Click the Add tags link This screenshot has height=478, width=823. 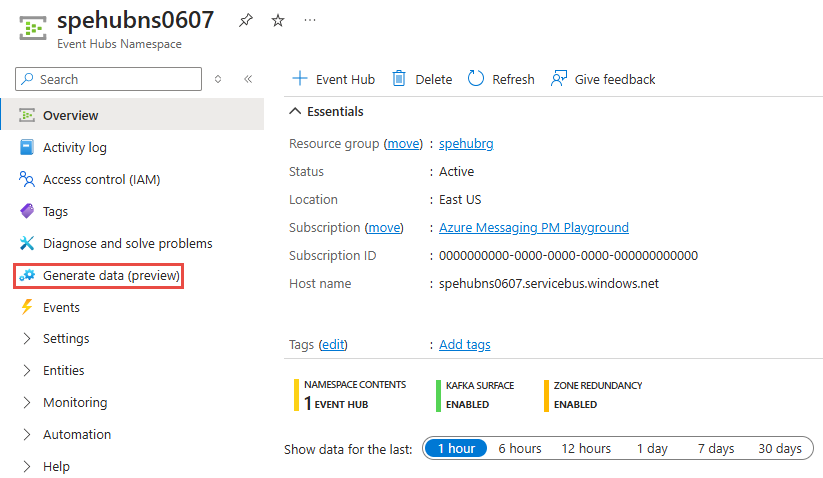pos(465,345)
